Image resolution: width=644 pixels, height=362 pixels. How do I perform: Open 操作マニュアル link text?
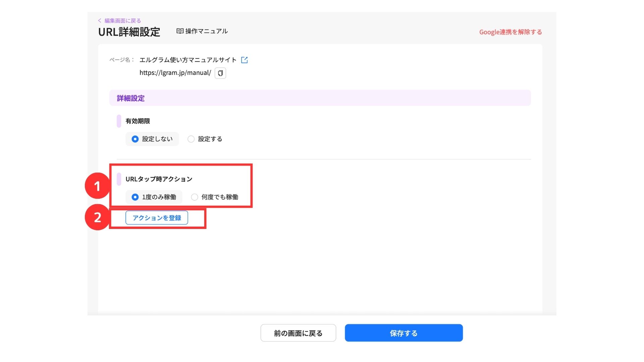tap(206, 31)
